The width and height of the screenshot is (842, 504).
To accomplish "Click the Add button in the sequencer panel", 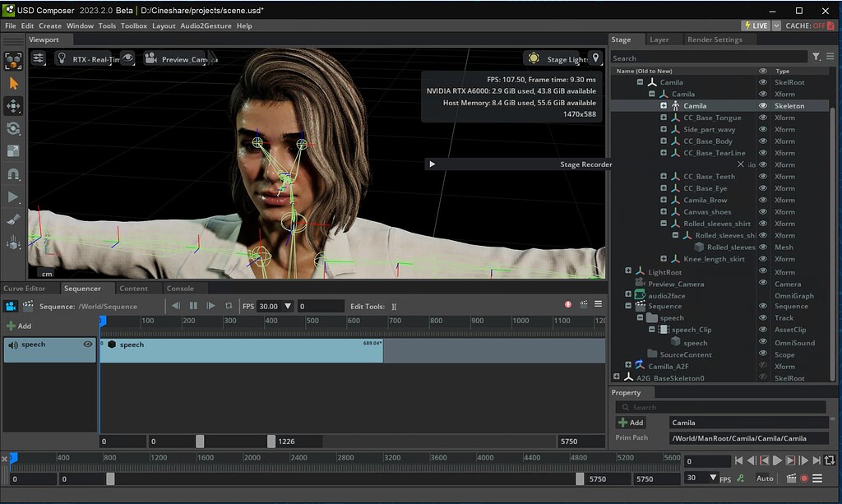I will 18,325.
